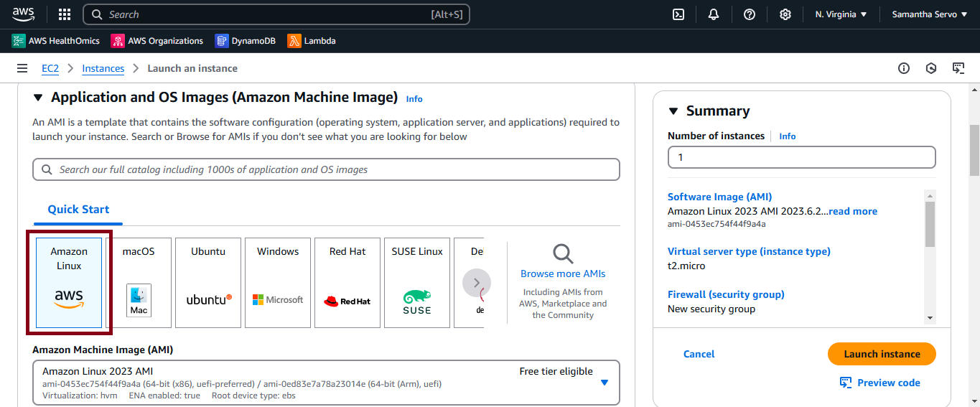Click Browse more AMIs link
Viewport: 980px width, 407px height.
[563, 273]
